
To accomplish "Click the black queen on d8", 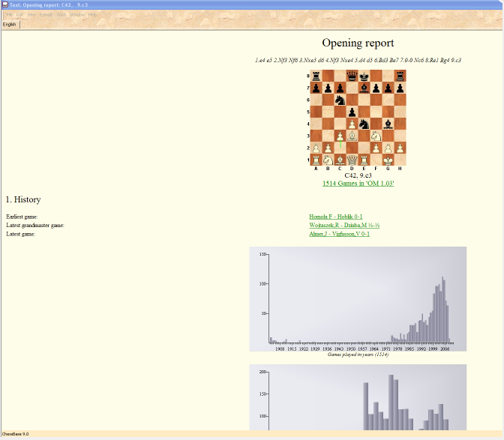I will (x=352, y=76).
